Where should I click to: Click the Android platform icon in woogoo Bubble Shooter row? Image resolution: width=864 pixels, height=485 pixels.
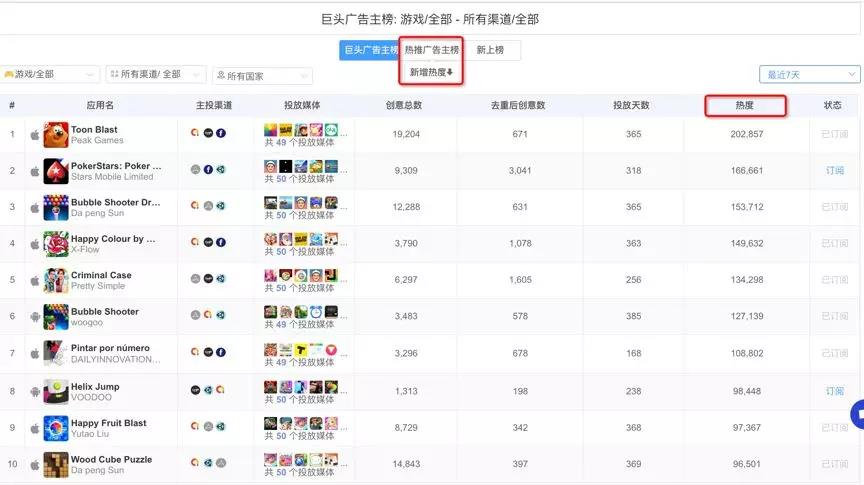click(35, 316)
